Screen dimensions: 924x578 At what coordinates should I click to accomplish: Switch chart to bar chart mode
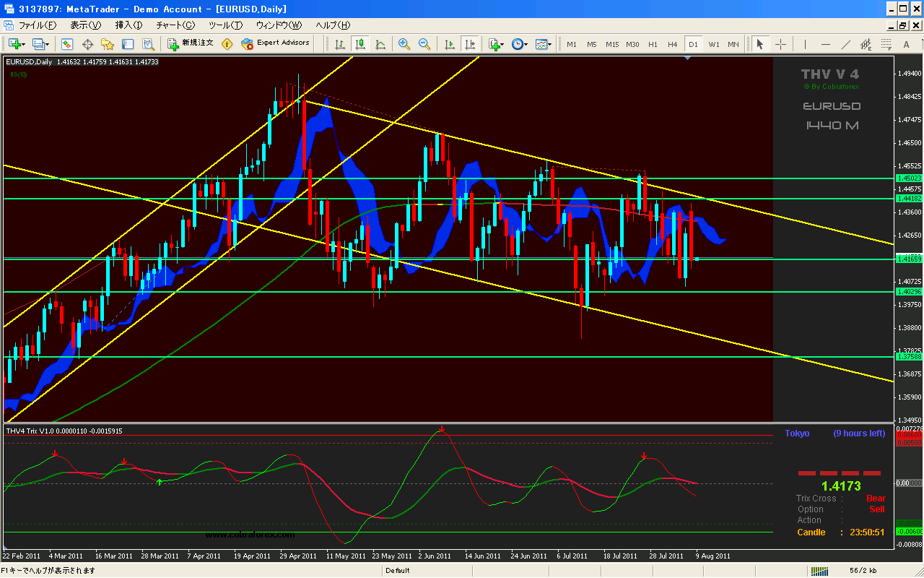(x=339, y=44)
